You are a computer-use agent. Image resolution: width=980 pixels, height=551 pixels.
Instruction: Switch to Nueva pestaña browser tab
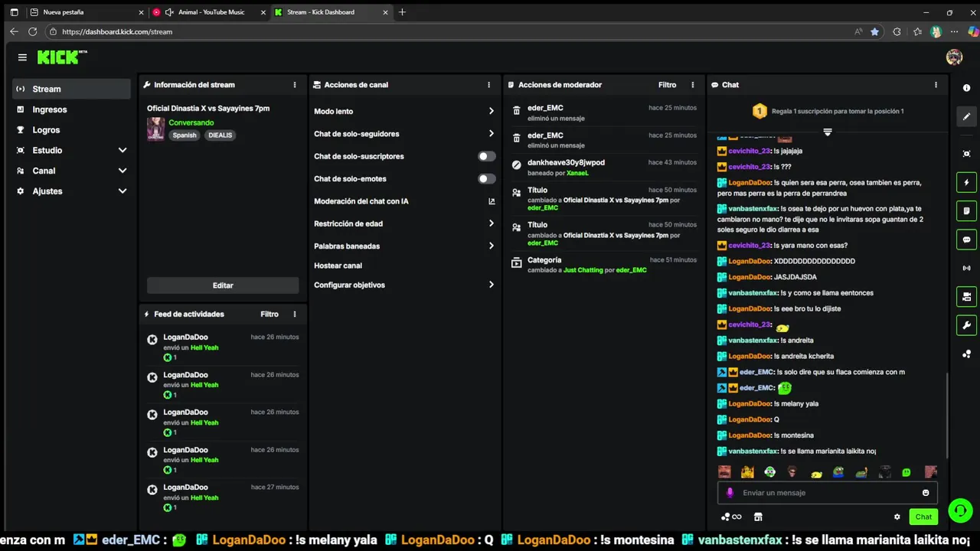(x=86, y=12)
